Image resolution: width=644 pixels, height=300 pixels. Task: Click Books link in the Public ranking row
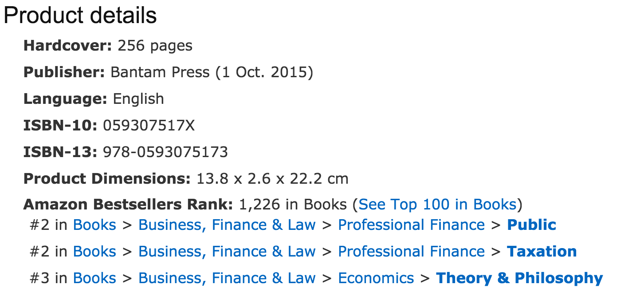[94, 225]
